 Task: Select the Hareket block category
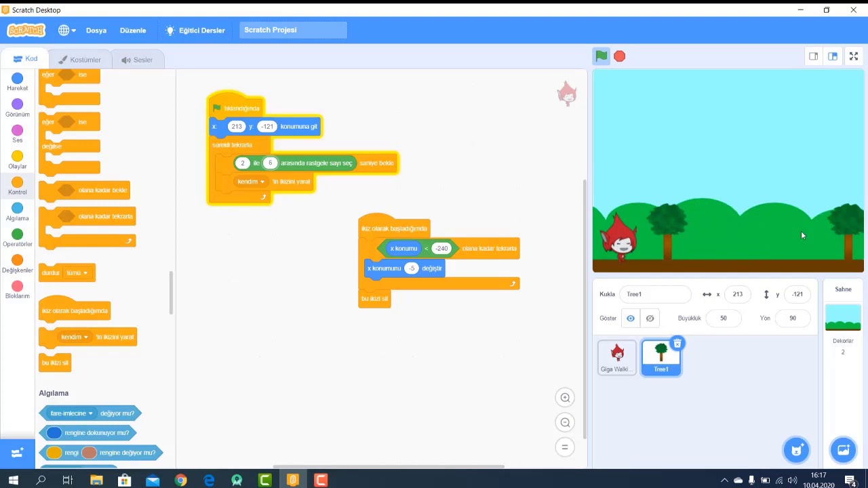(18, 82)
